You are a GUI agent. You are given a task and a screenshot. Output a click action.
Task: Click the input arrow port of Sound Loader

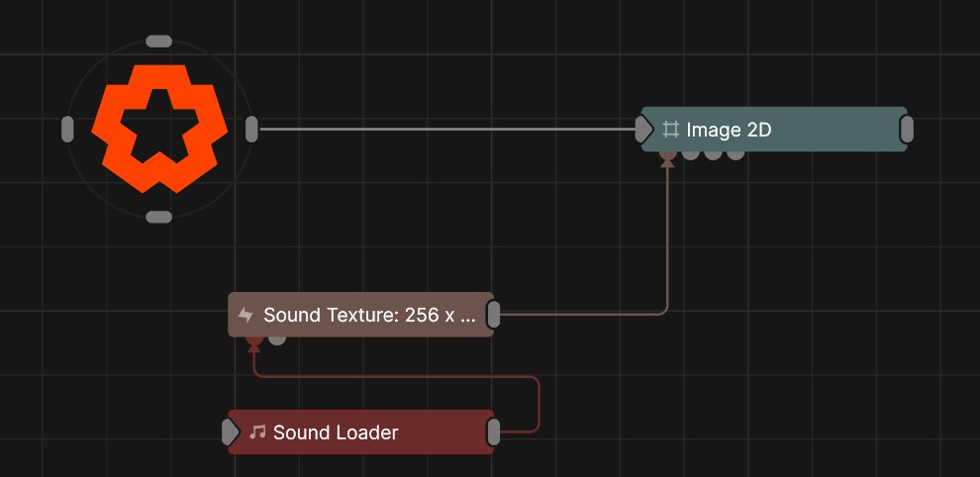(x=230, y=432)
